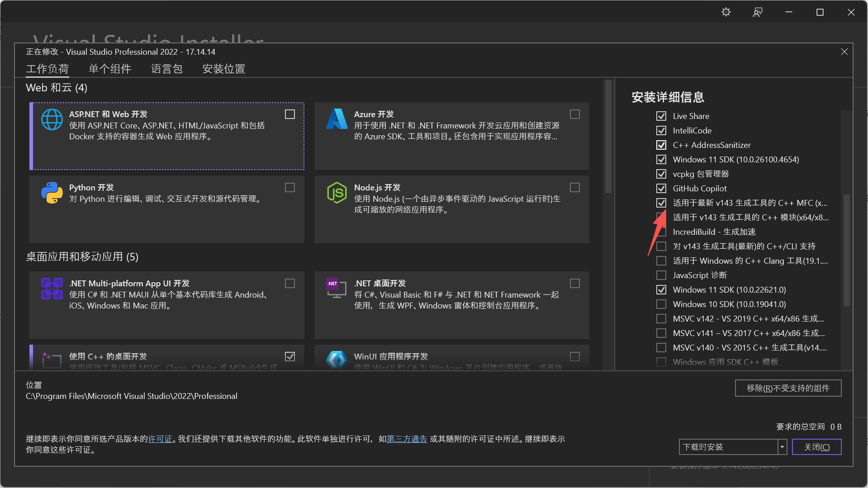Click the install location path text
This screenshot has width=868, height=488.
pos(131,396)
